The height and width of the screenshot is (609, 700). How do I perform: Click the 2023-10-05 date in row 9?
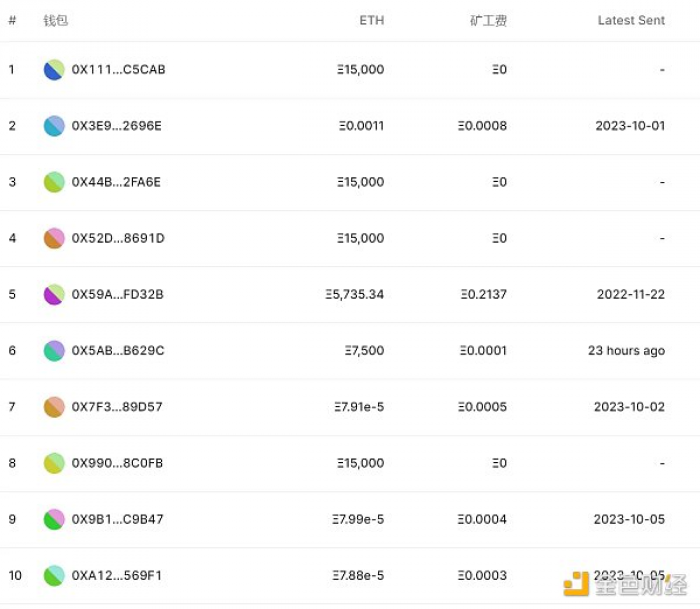[629, 520]
